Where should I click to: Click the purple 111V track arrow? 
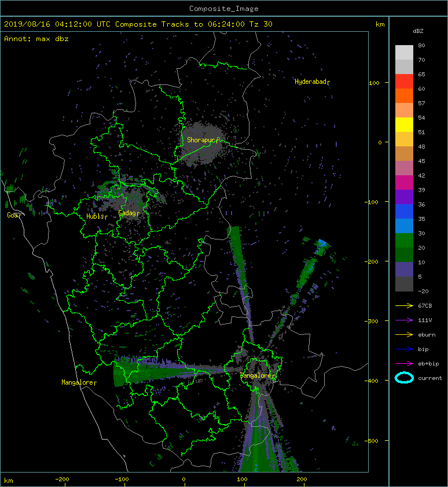[x=404, y=320]
